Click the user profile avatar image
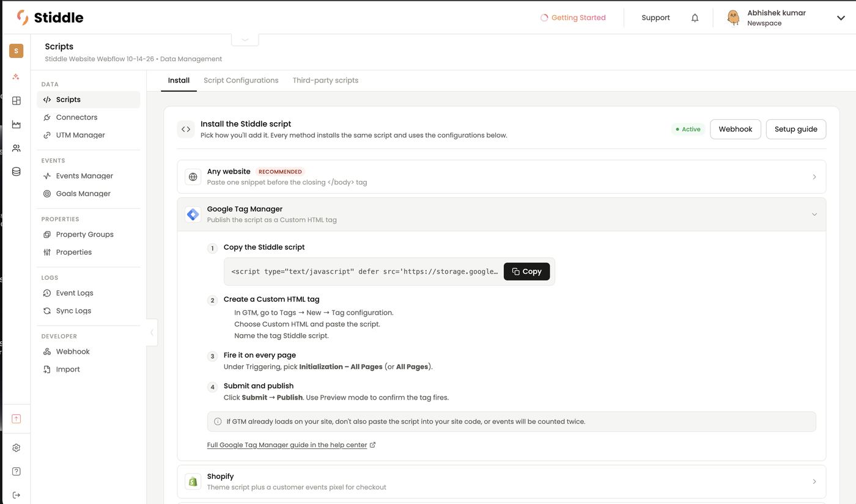 pos(733,18)
